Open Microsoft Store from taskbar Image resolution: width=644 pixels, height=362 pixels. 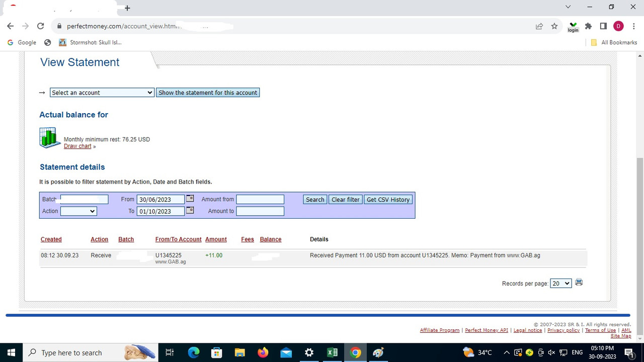coord(216,352)
